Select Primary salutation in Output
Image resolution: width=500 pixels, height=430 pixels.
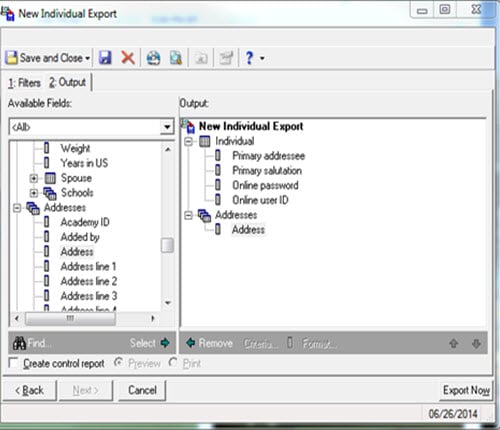click(267, 171)
